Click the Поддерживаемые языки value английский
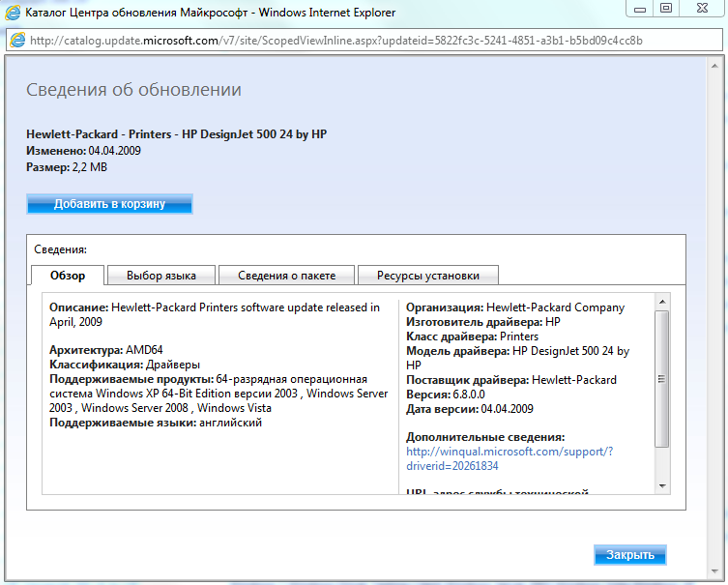728x585 pixels. click(231, 423)
